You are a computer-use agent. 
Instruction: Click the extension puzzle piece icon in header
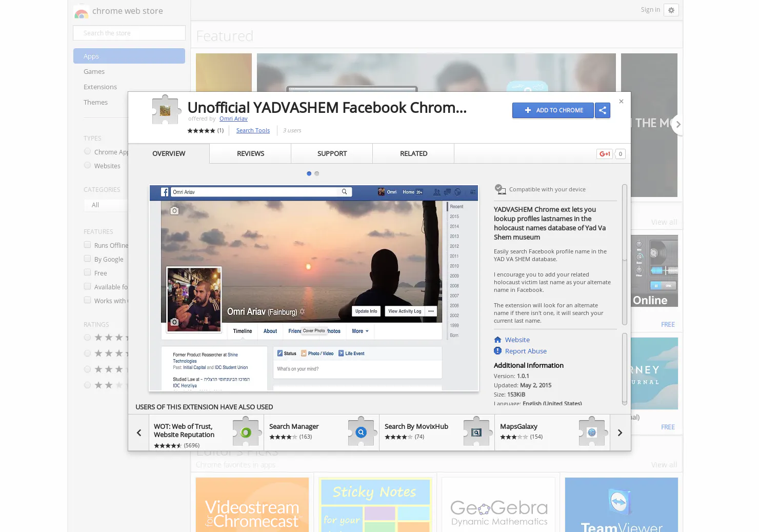pyautogui.click(x=166, y=110)
